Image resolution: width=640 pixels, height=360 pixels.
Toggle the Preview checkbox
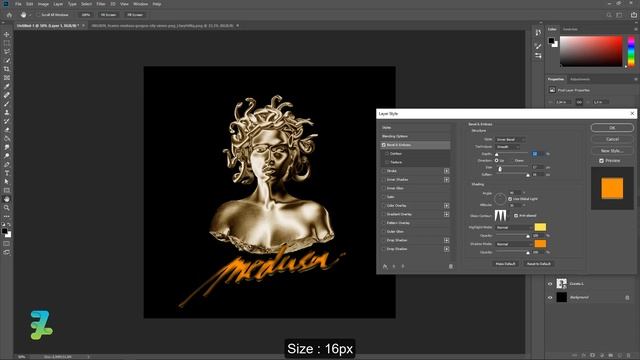(601, 161)
